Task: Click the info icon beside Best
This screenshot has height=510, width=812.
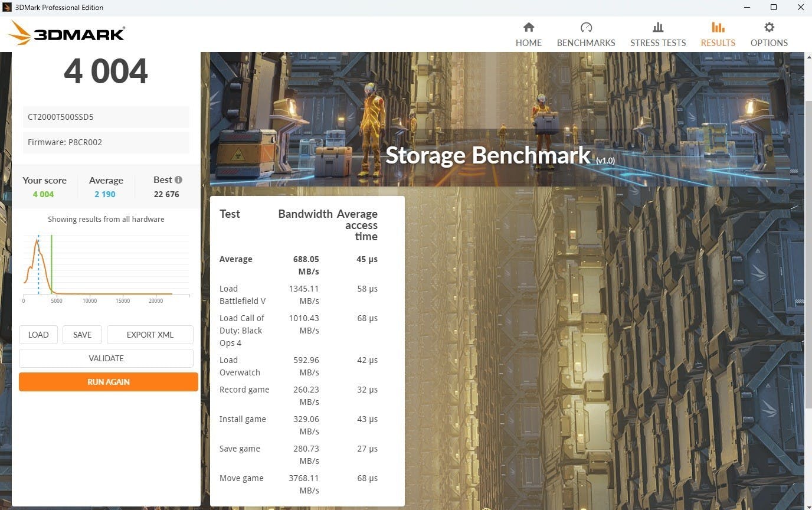Action: (178, 180)
